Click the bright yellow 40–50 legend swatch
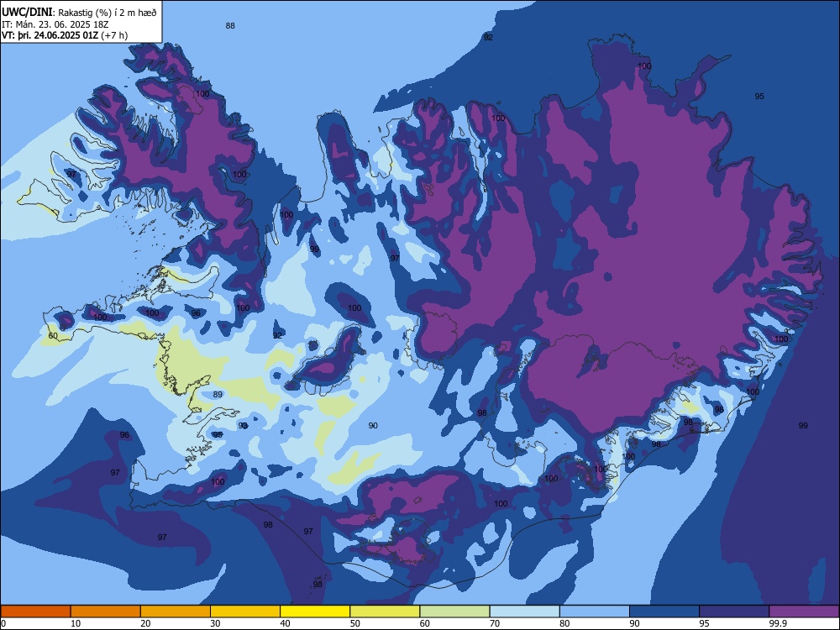This screenshot has width=840, height=630. click(315, 612)
